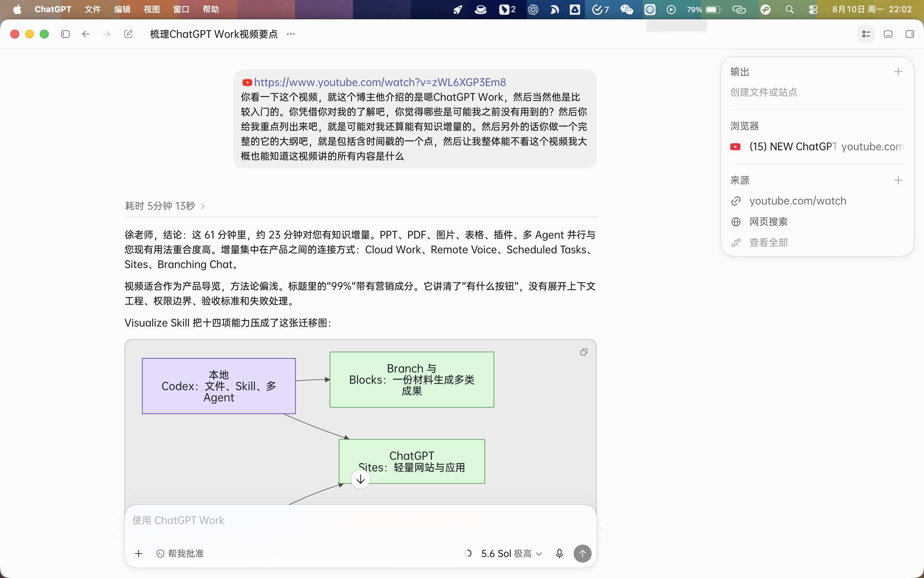The height and width of the screenshot is (578, 924).
Task: Open the NEW ChatGPT YouTube browser tab entry
Action: 817,146
